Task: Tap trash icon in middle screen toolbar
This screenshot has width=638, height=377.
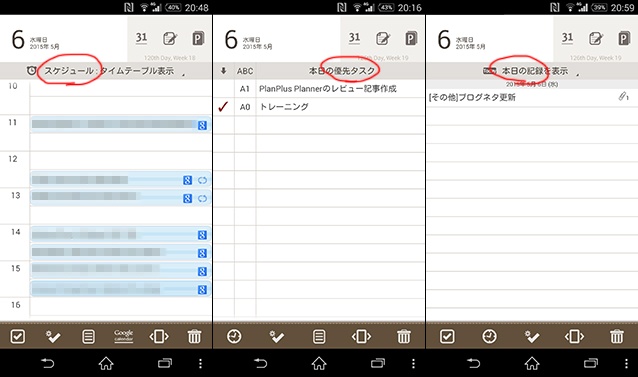Action: 404,336
